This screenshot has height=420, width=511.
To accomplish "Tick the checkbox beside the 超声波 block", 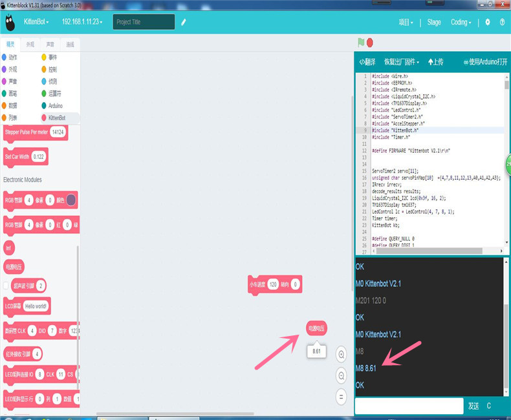I will coord(6,286).
